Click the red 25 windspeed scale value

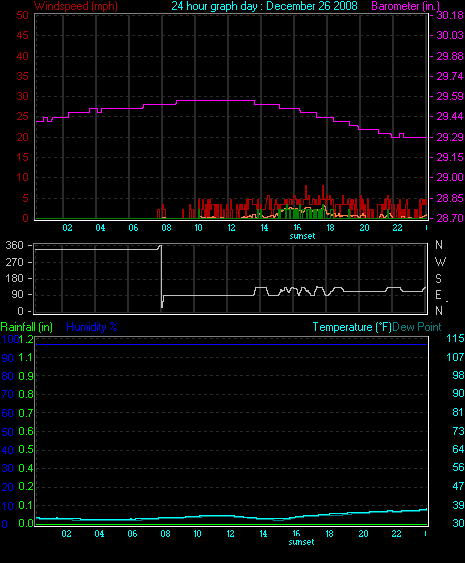coord(22,116)
